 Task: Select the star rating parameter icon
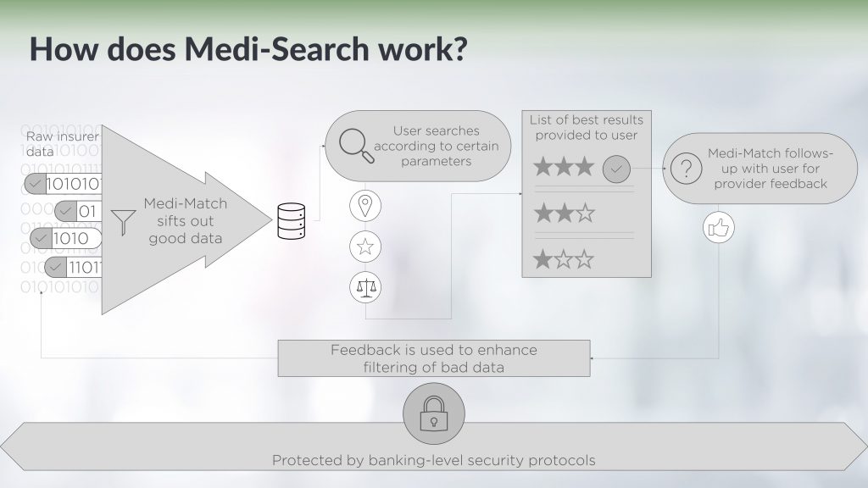[365, 247]
